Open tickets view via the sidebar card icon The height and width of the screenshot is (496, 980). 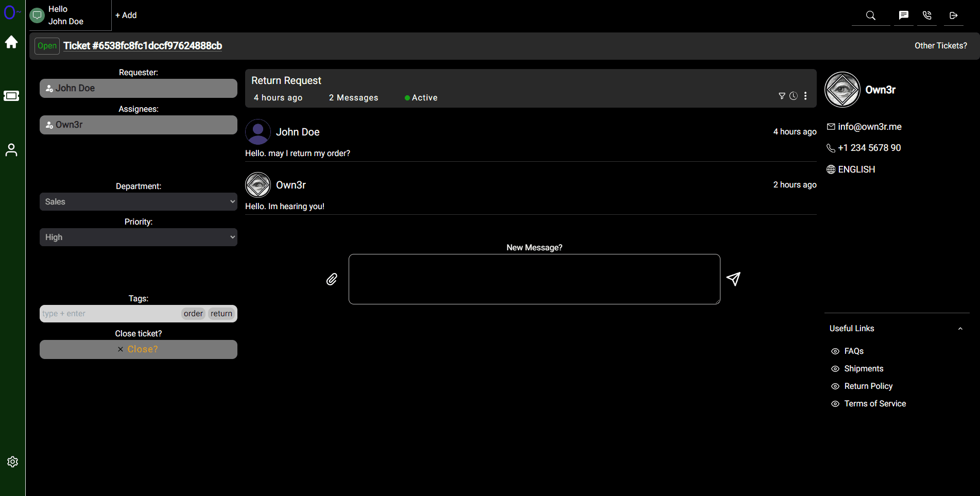click(x=11, y=96)
